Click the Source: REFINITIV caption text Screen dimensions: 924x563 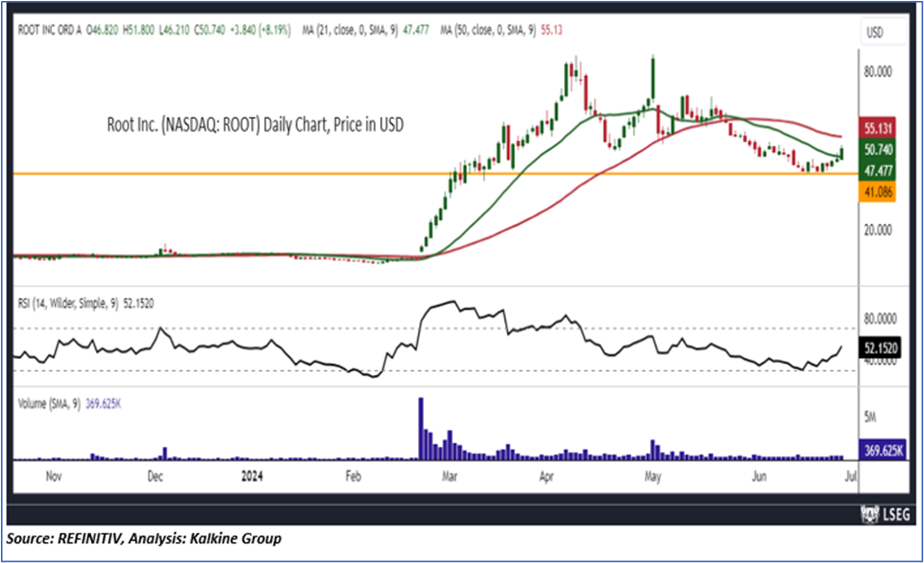click(144, 539)
